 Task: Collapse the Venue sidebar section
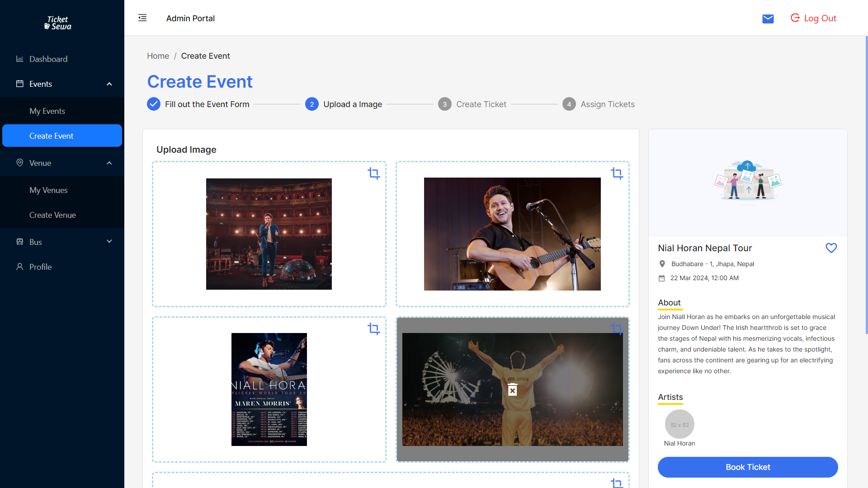tap(109, 163)
